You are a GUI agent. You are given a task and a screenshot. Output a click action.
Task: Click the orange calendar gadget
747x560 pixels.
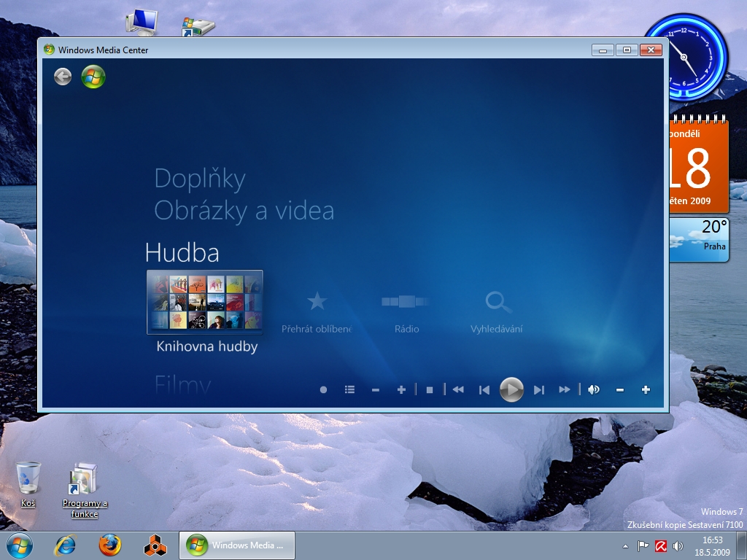pyautogui.click(x=699, y=164)
